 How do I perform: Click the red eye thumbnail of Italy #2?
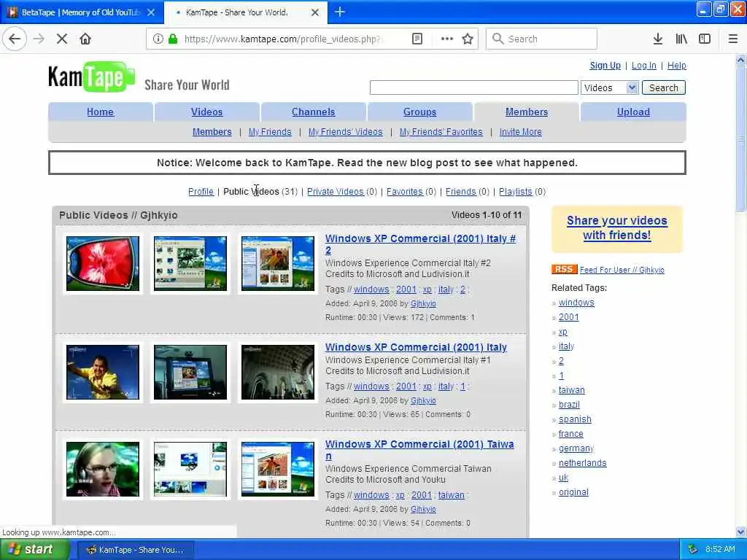coord(103,263)
